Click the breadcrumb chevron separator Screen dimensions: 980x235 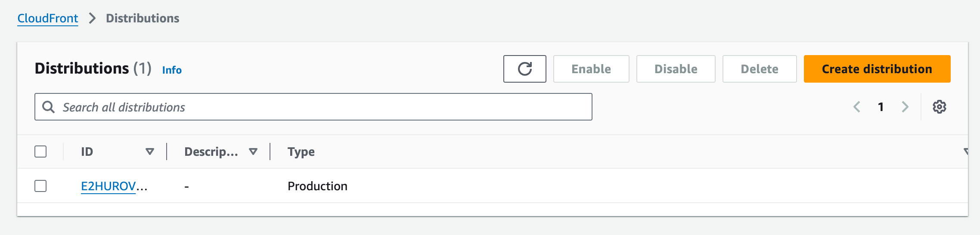[x=92, y=18]
